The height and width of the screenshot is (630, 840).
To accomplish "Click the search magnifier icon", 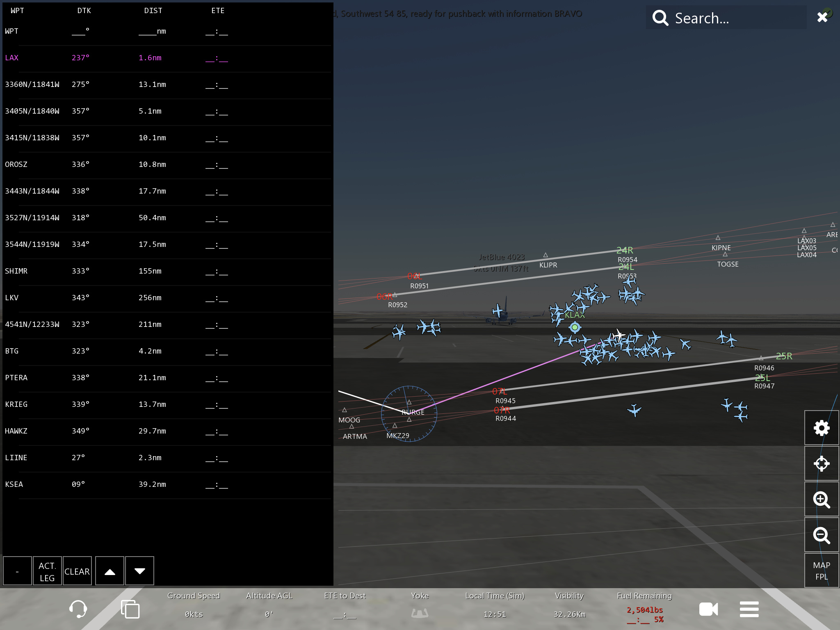I will 660,18.
